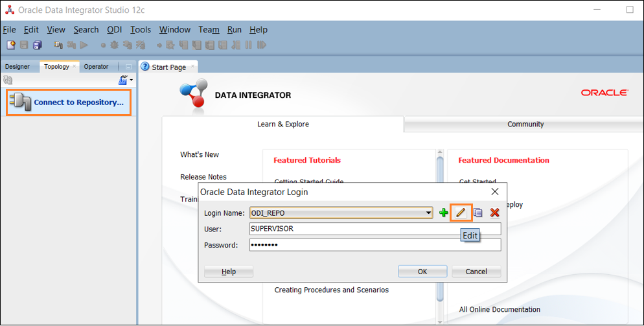644x326 pixels.
Task: Click the Topology panel factory-shaped menu icon
Action: [123, 80]
